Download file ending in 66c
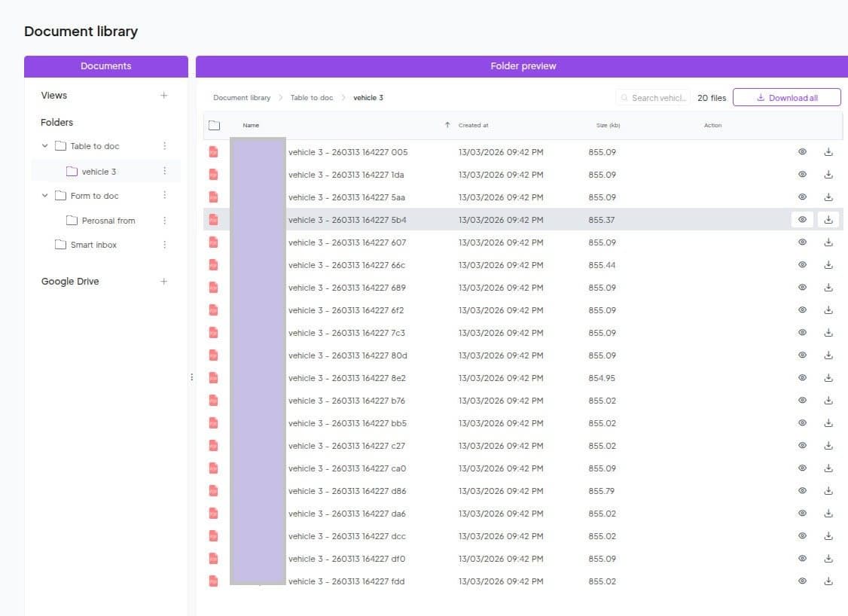 point(828,265)
